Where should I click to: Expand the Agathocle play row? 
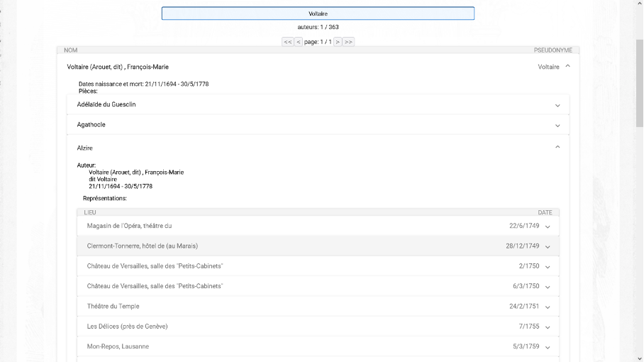[557, 126]
